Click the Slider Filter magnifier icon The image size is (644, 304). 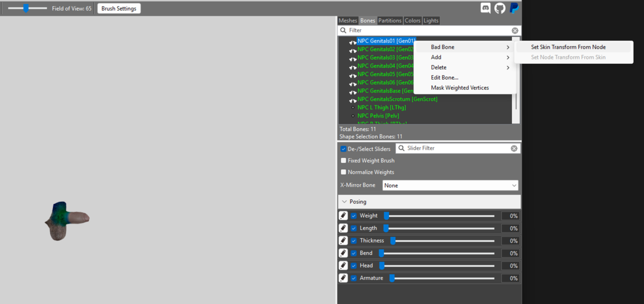click(401, 148)
